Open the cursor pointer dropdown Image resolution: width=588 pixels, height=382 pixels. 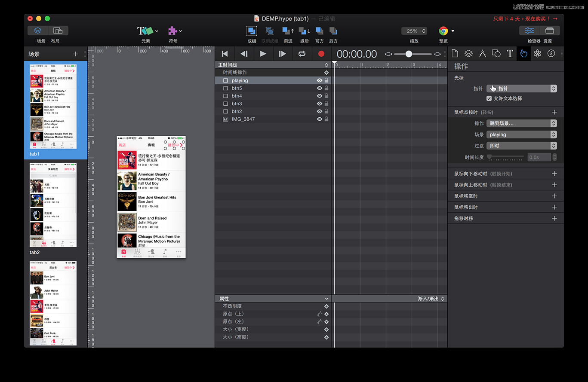point(522,89)
